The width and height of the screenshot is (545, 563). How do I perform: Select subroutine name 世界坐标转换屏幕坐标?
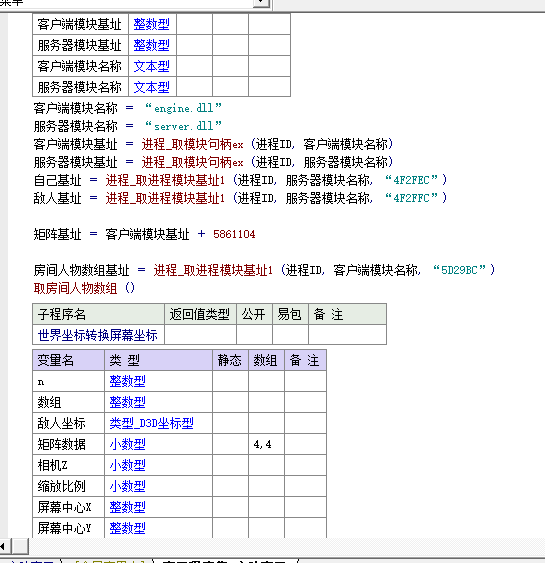98,335
